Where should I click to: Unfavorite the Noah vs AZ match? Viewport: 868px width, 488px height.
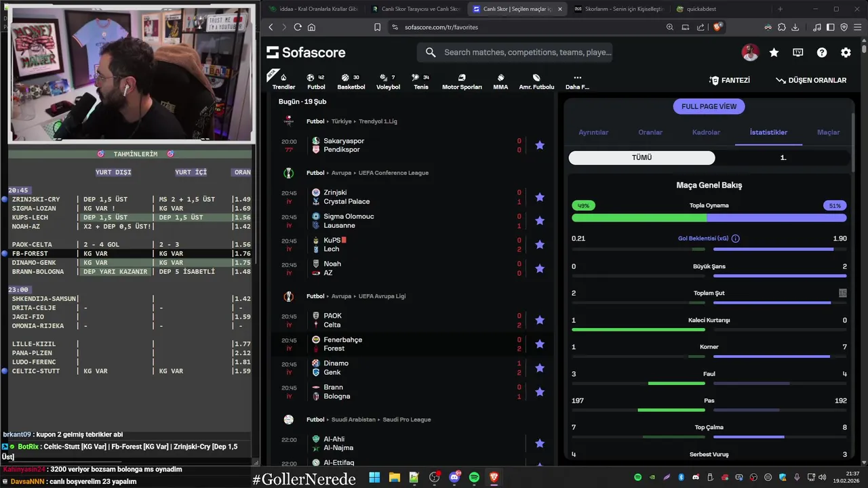pos(540,268)
